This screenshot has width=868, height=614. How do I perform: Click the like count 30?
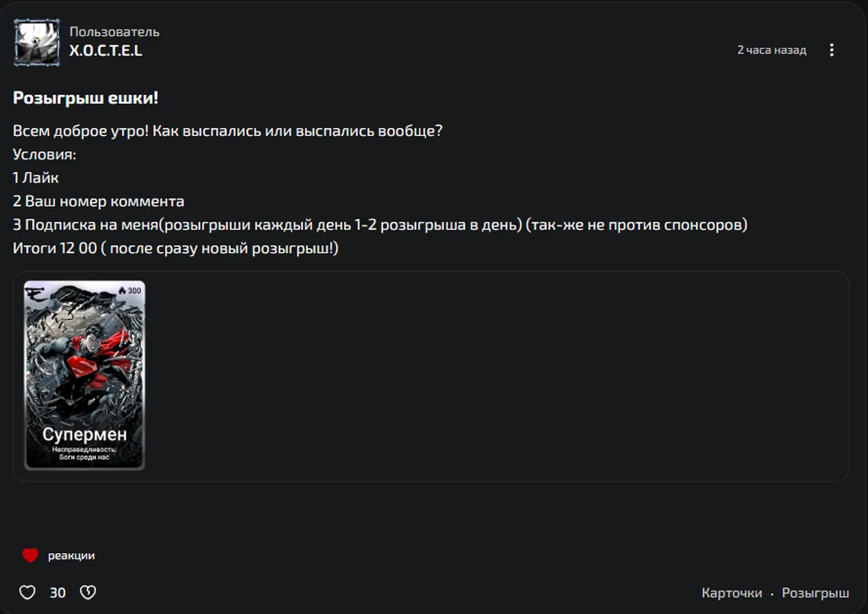click(x=58, y=593)
